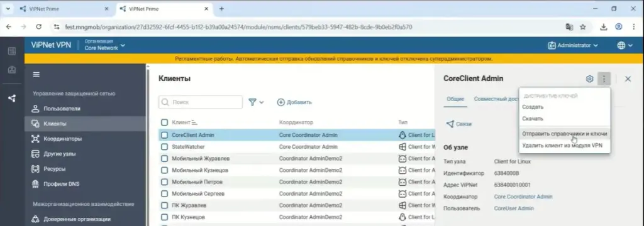Check the Мобильный Сергеев row checkbox

tap(164, 193)
